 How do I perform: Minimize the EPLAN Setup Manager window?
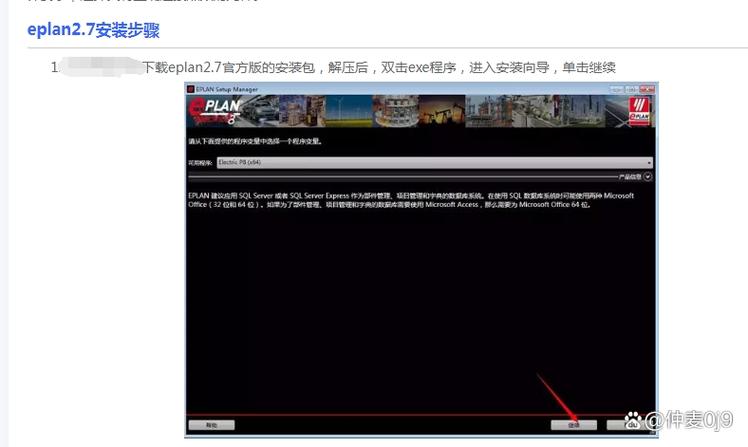coord(616,89)
